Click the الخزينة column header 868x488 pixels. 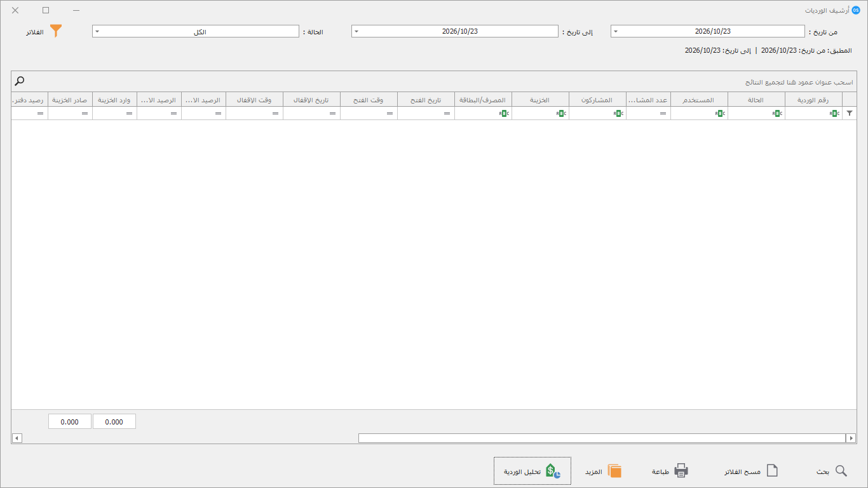coord(540,100)
